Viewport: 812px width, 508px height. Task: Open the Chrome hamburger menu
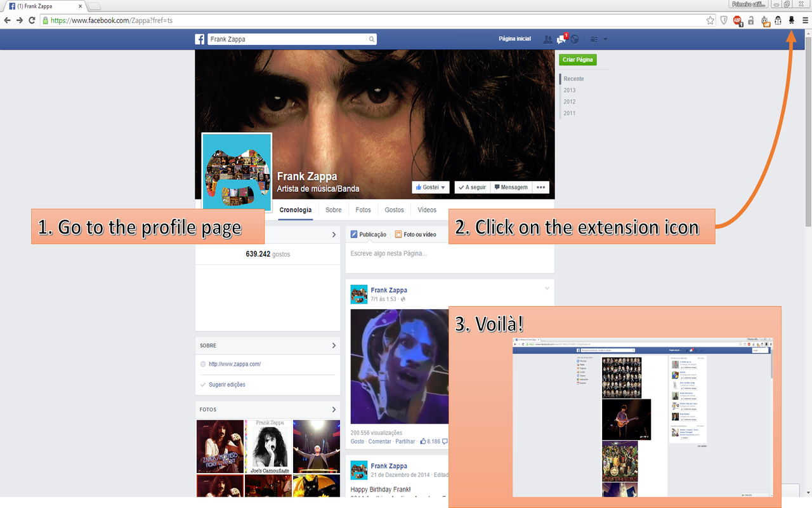(x=806, y=20)
